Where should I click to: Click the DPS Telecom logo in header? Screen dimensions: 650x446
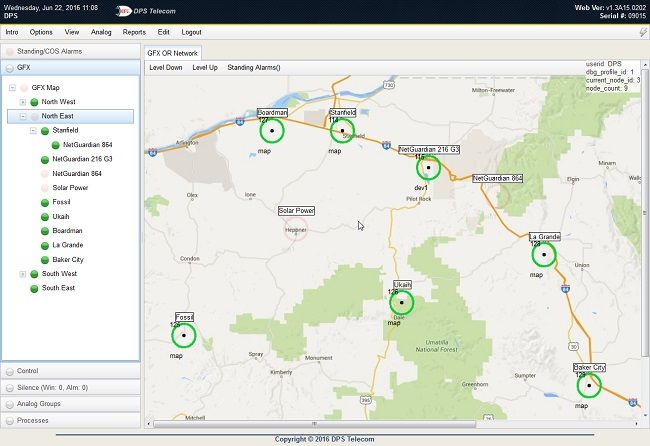click(146, 11)
